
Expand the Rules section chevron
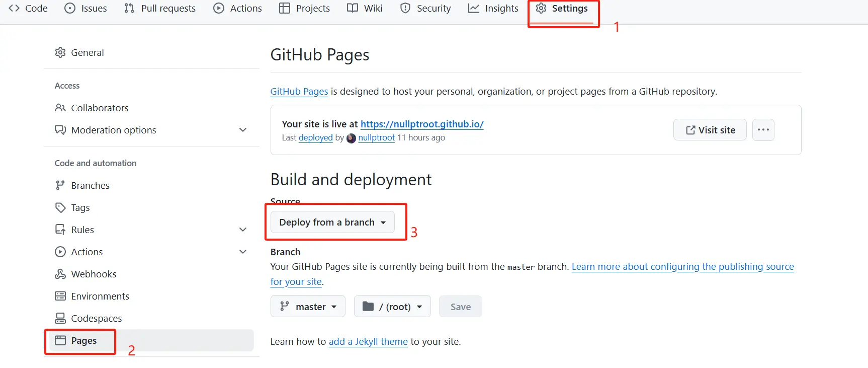pos(243,230)
